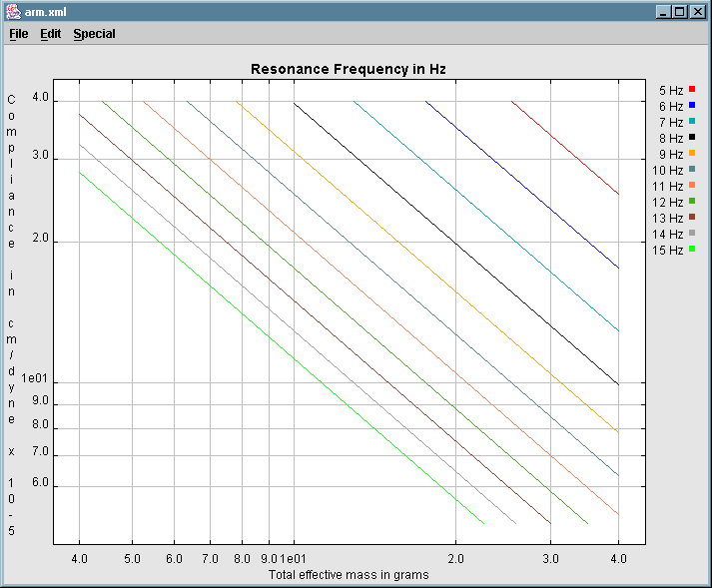Click the y-axis tick label '3.0'

tap(40, 155)
